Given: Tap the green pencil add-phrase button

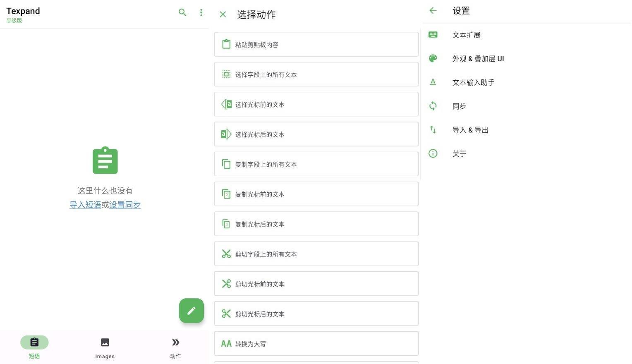Looking at the screenshot, I should pyautogui.click(x=192, y=311).
